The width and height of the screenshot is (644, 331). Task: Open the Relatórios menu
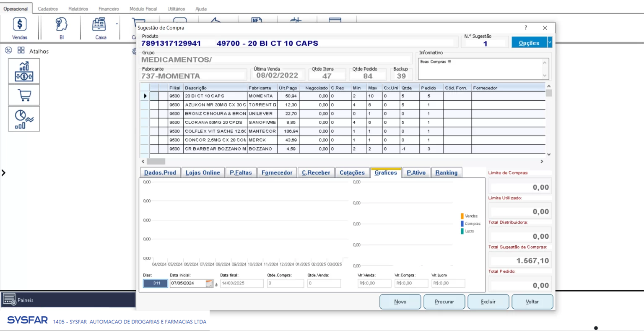pyautogui.click(x=78, y=9)
